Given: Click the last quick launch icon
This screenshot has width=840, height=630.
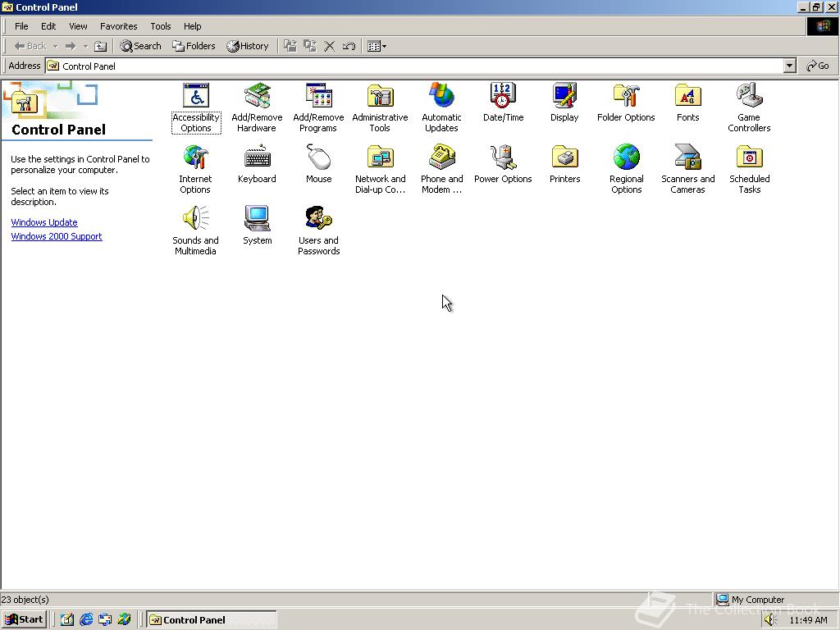Looking at the screenshot, I should click(125, 620).
